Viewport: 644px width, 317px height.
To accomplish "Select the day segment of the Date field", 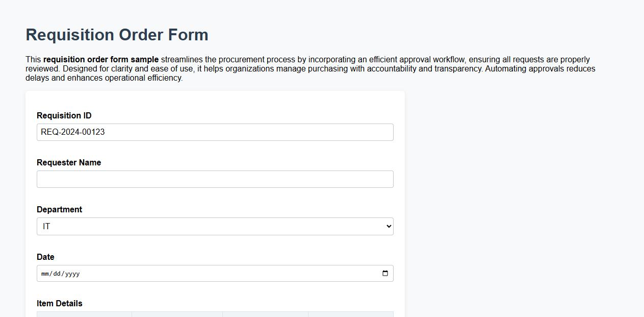I will point(58,274).
